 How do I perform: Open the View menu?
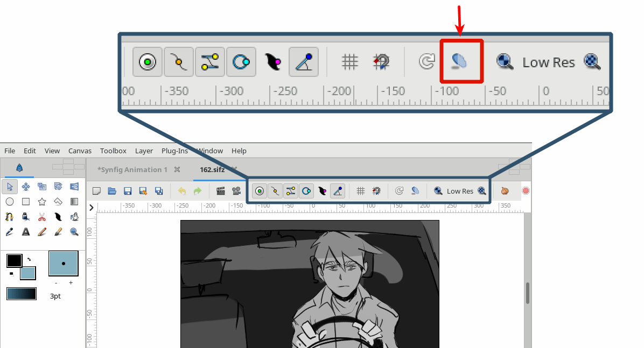pos(52,151)
